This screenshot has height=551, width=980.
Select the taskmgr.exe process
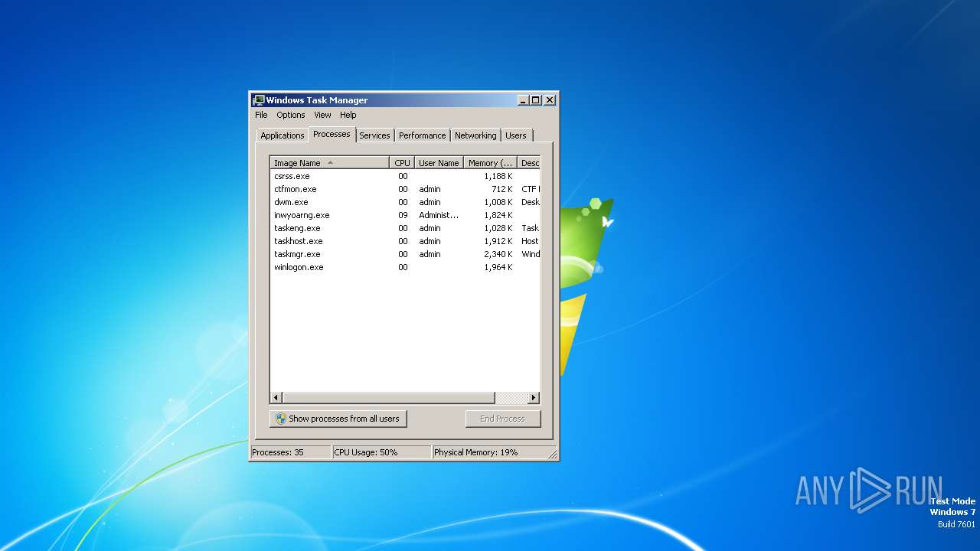point(405,254)
